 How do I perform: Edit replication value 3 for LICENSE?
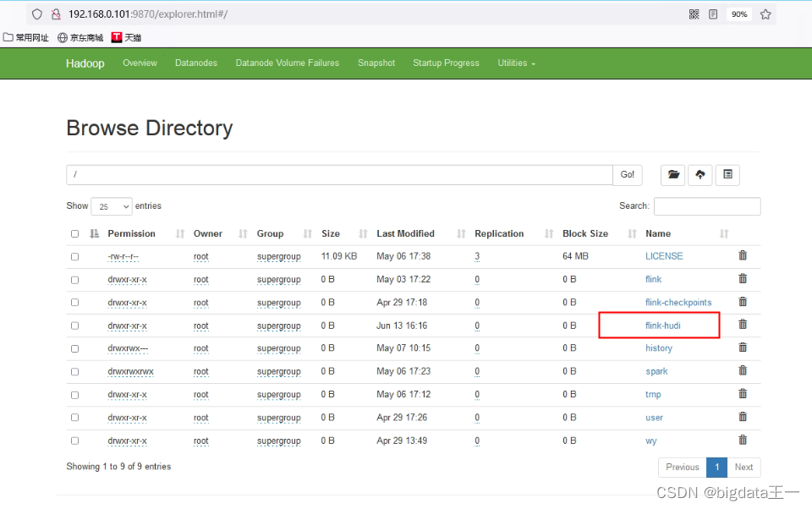pyautogui.click(x=477, y=256)
